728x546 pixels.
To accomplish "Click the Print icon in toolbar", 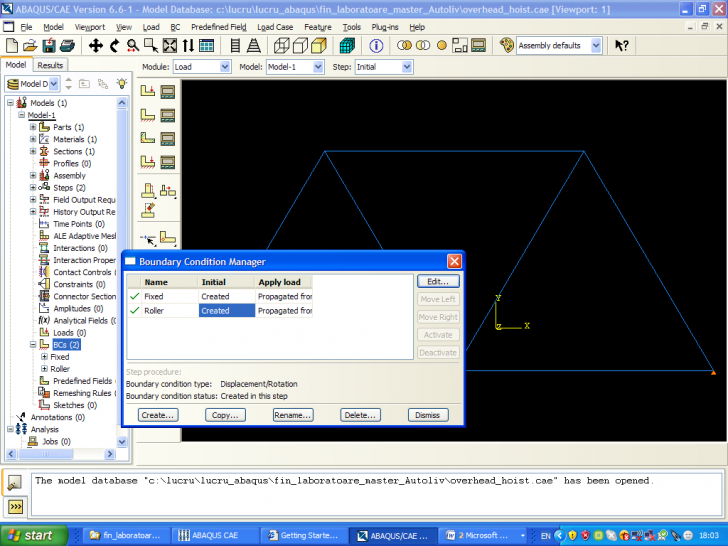I will click(67, 46).
